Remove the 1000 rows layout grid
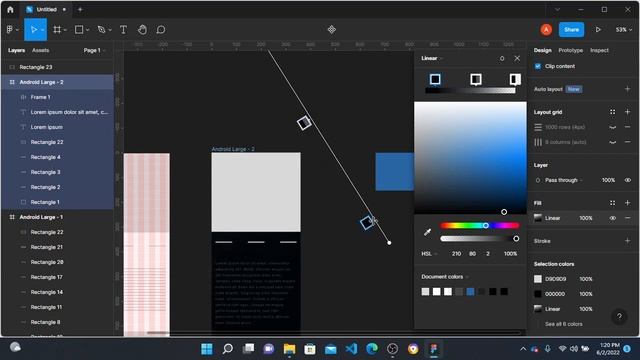640x360 pixels. [627, 127]
